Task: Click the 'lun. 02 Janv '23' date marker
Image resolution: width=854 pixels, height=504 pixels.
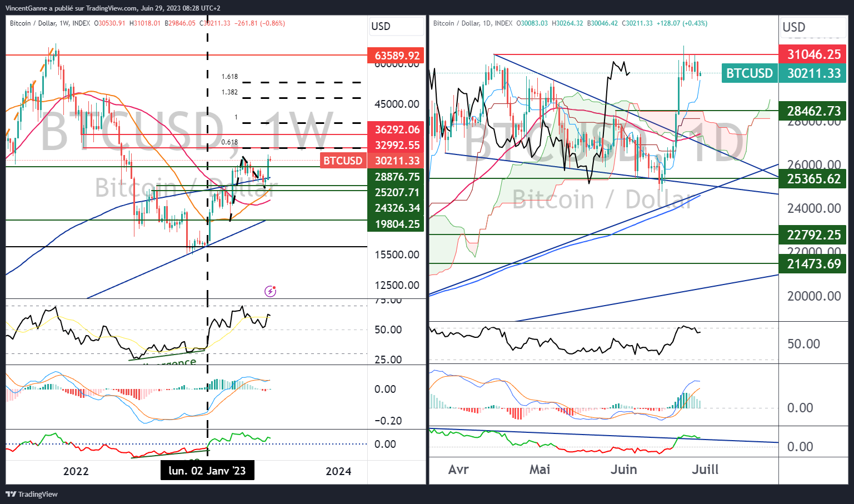Action: click(x=207, y=471)
